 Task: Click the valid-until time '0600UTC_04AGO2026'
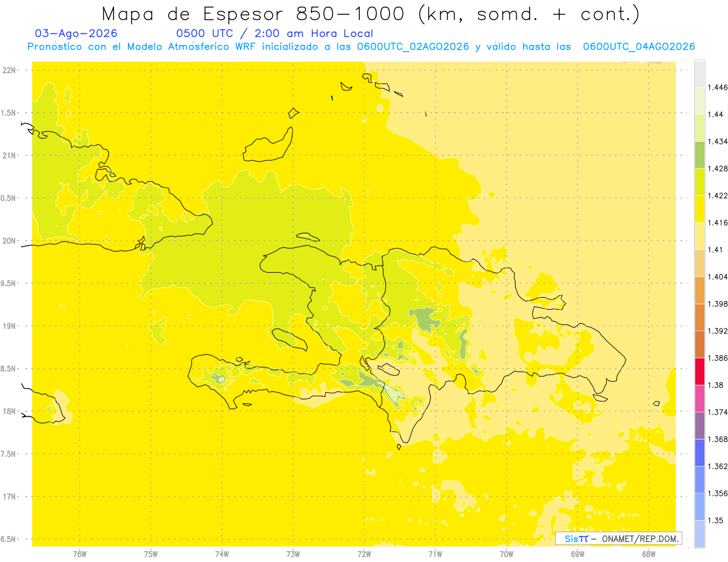(639, 47)
